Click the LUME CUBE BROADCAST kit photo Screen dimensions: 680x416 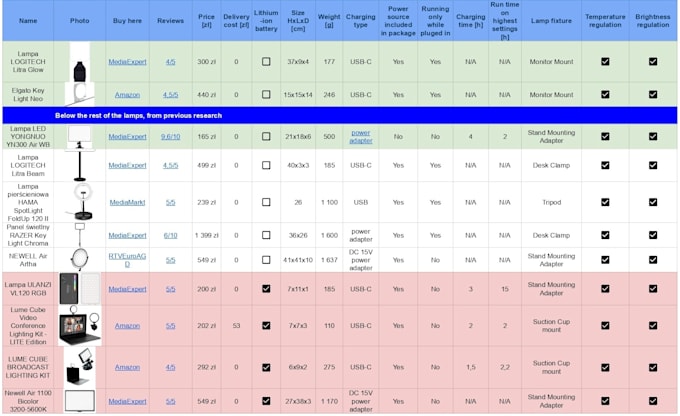tap(80, 367)
